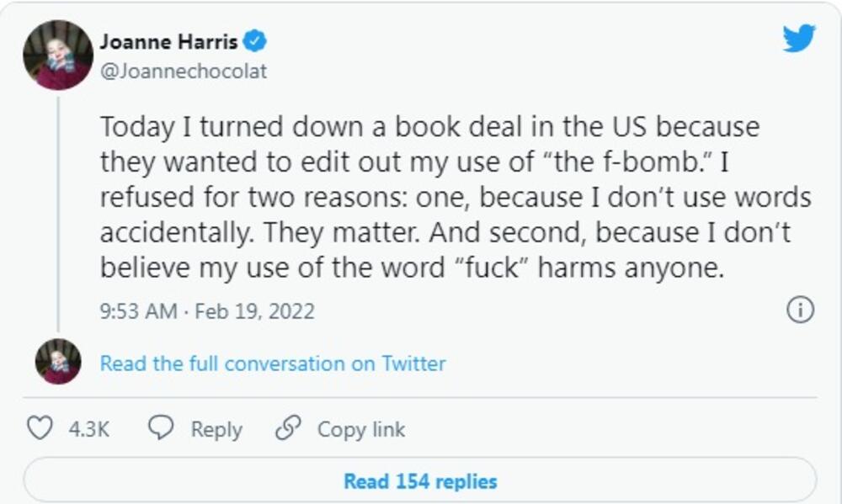Click the 4.3K likes count
This screenshot has height=504, width=842.
89,429
